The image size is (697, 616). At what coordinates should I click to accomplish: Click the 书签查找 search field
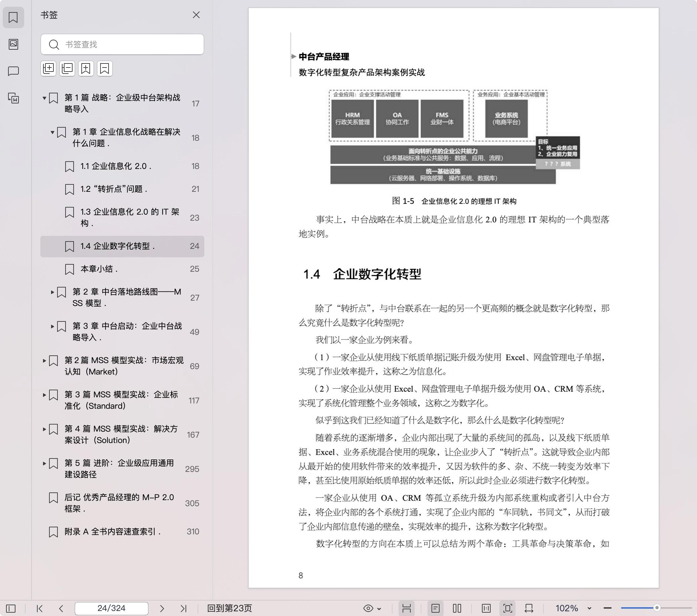pyautogui.click(x=122, y=44)
